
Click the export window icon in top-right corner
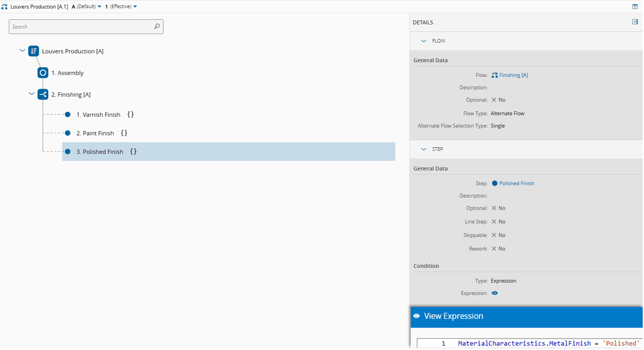coord(635,6)
